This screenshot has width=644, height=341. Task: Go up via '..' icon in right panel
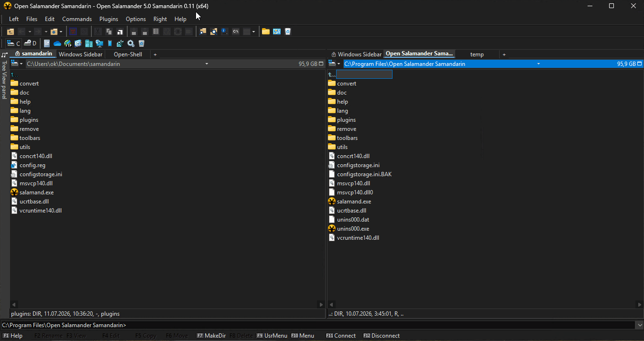[332, 75]
